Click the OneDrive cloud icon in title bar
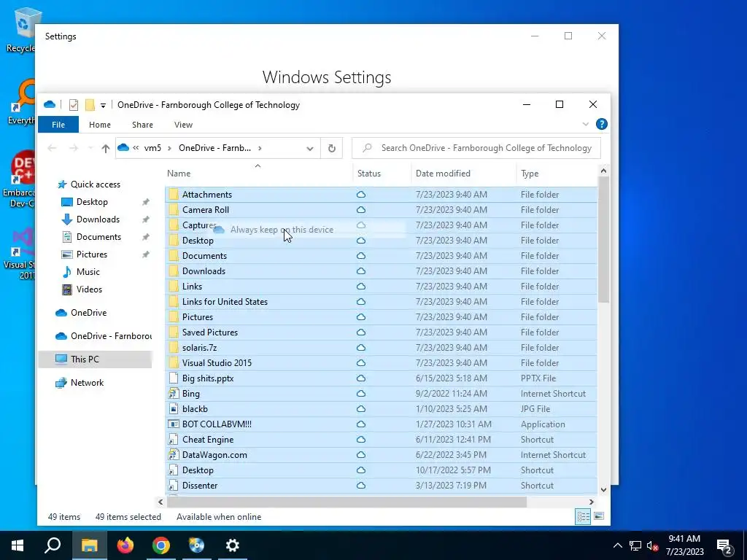The height and width of the screenshot is (560, 747). pyautogui.click(x=50, y=105)
